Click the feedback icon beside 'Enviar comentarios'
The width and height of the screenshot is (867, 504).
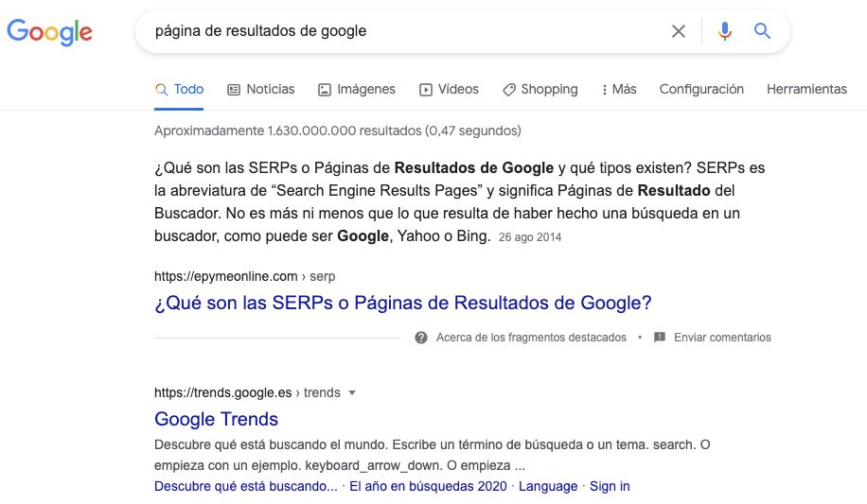660,338
